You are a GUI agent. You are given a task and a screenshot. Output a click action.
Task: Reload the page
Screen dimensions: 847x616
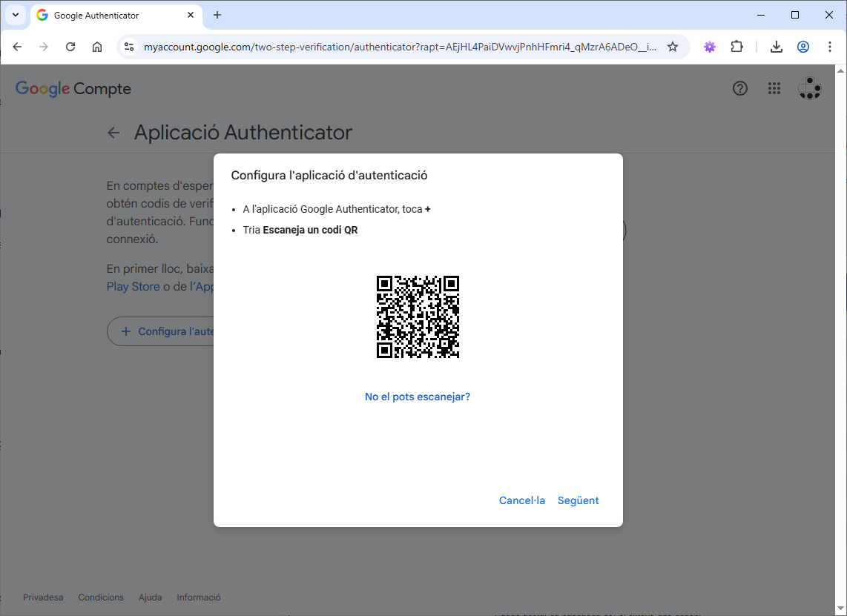click(x=70, y=46)
